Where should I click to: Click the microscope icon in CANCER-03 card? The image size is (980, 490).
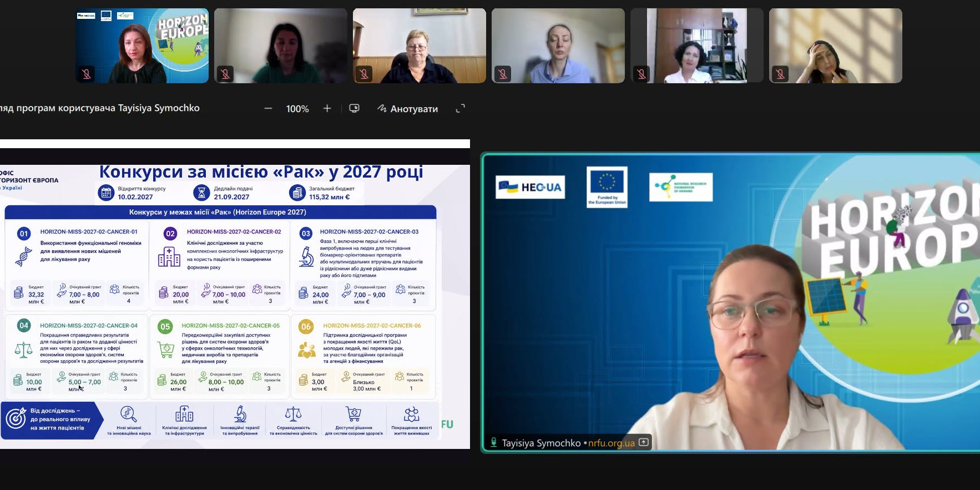click(306, 257)
